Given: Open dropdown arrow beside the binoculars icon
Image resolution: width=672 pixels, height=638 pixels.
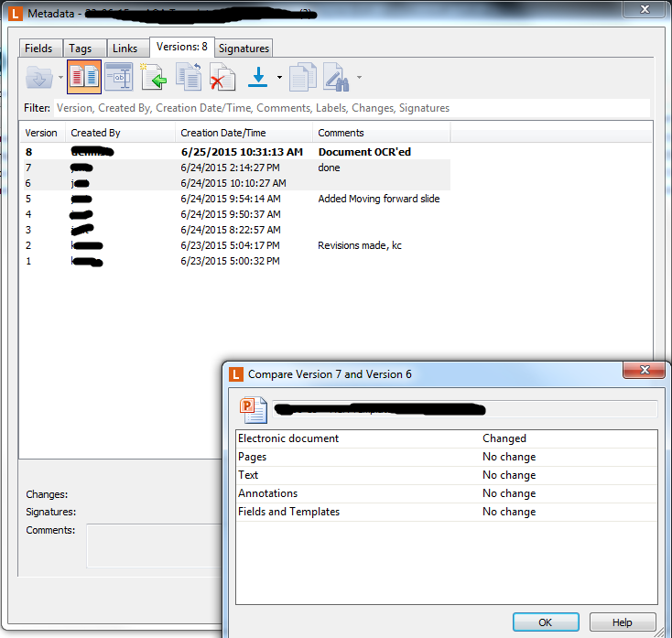Looking at the screenshot, I should point(359,78).
